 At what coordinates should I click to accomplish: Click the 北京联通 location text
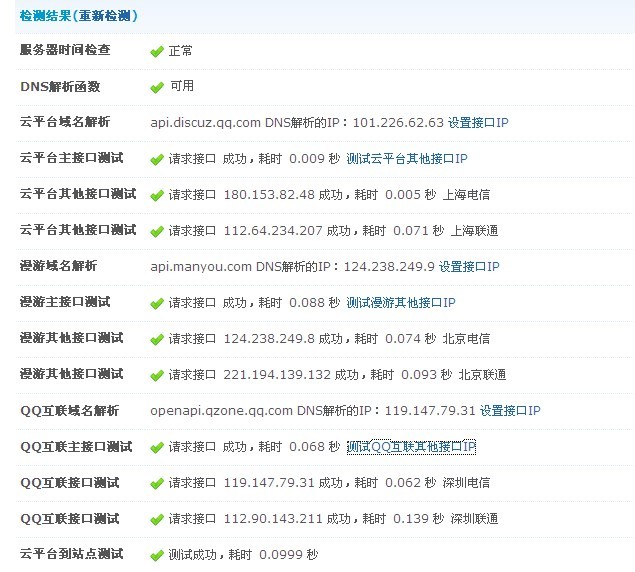pyautogui.click(x=482, y=374)
